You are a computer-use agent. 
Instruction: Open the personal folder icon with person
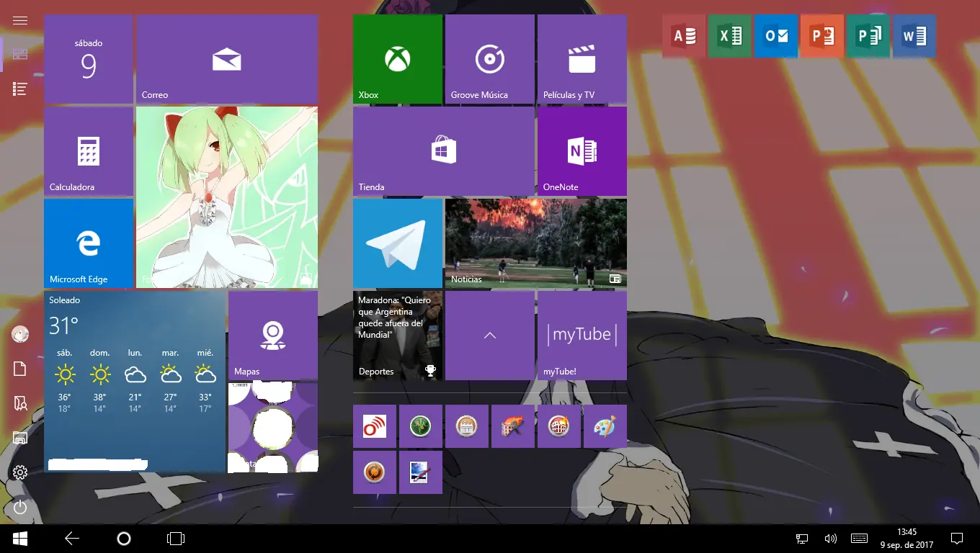click(20, 403)
